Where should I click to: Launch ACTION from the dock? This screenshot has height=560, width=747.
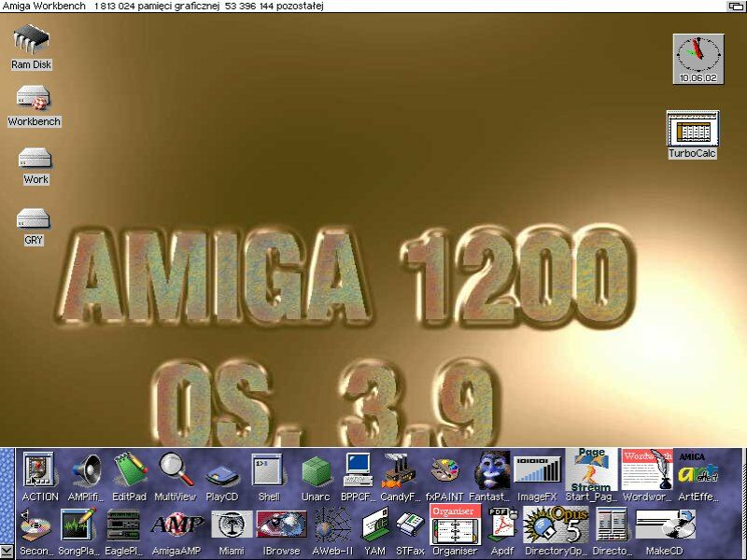point(39,477)
